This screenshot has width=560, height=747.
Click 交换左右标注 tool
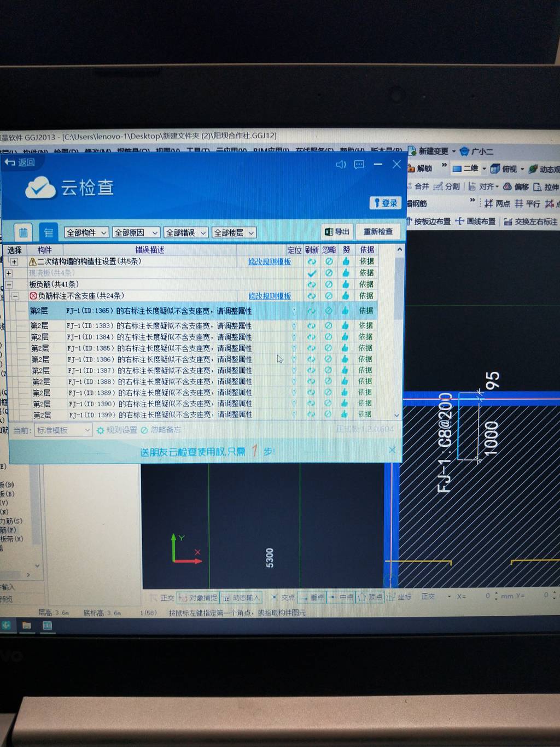click(530, 221)
